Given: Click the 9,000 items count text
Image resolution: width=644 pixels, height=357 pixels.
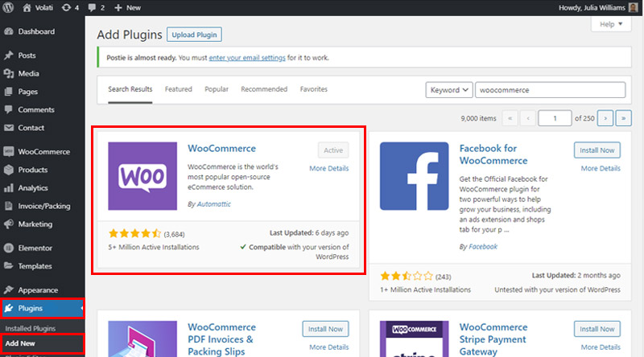Looking at the screenshot, I should click(478, 118).
